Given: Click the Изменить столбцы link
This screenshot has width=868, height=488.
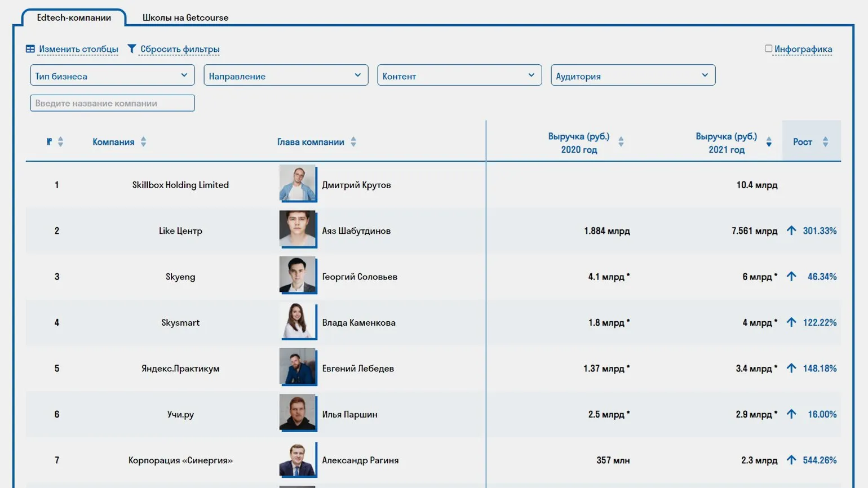Looking at the screenshot, I should (78, 49).
